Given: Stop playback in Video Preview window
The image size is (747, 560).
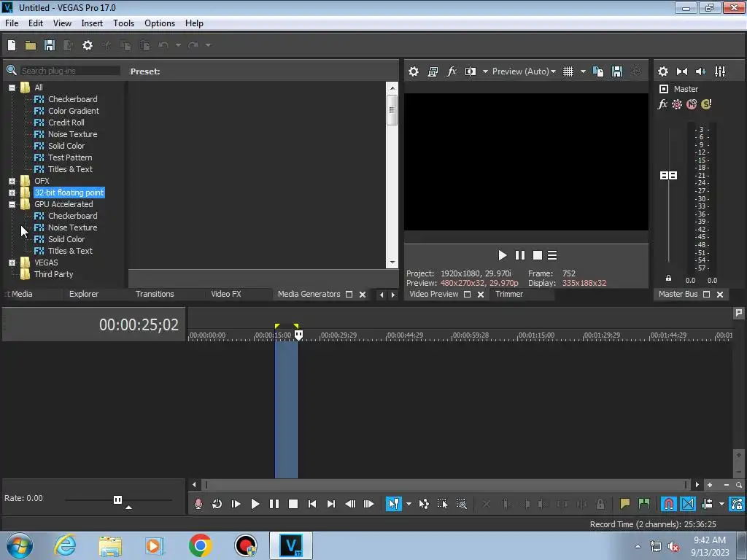Looking at the screenshot, I should click(x=538, y=256).
